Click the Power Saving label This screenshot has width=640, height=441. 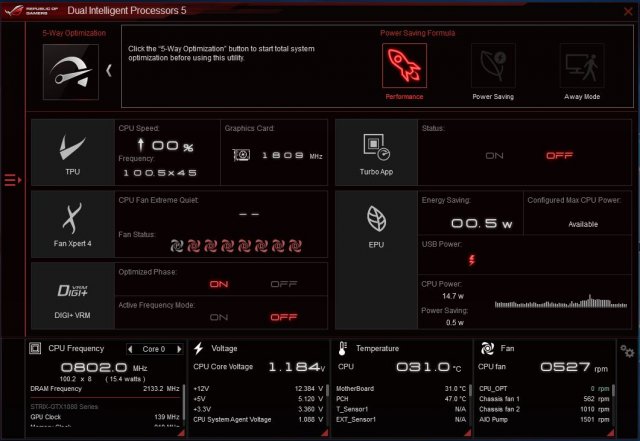tap(493, 97)
